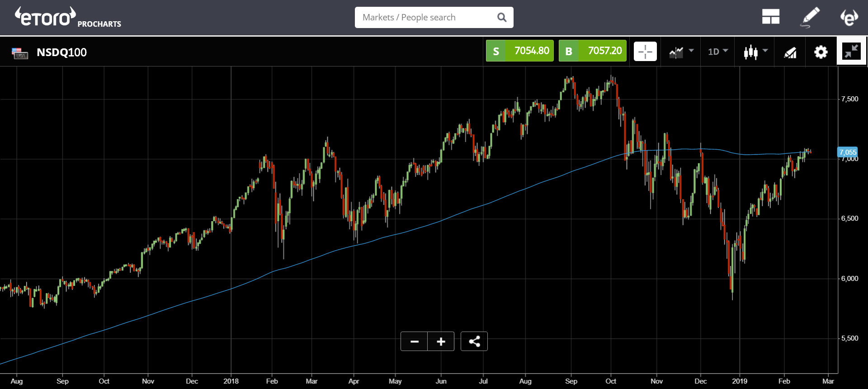The image size is (868, 389).
Task: Open the studies indicator icon
Action: [x=790, y=52]
